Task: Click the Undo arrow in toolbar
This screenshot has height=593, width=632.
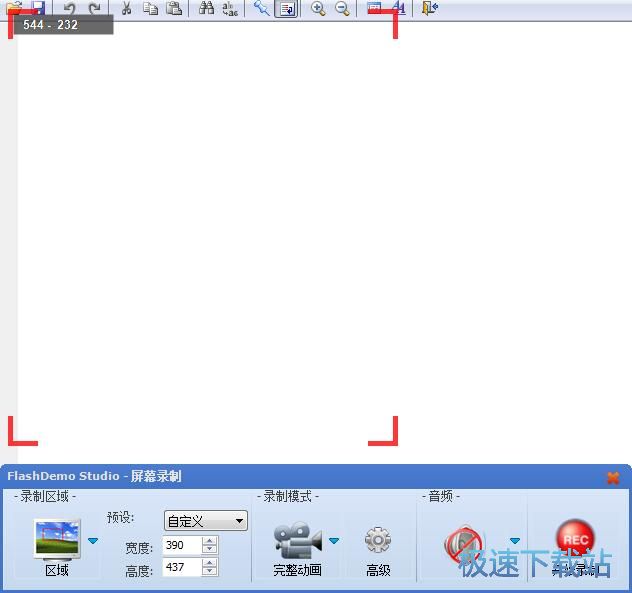Action: [x=70, y=8]
